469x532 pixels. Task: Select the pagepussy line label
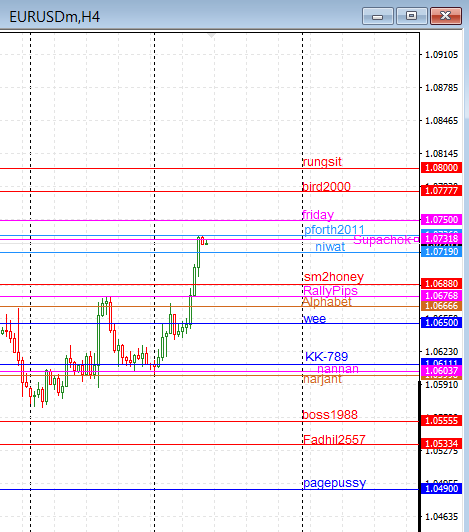click(x=335, y=483)
